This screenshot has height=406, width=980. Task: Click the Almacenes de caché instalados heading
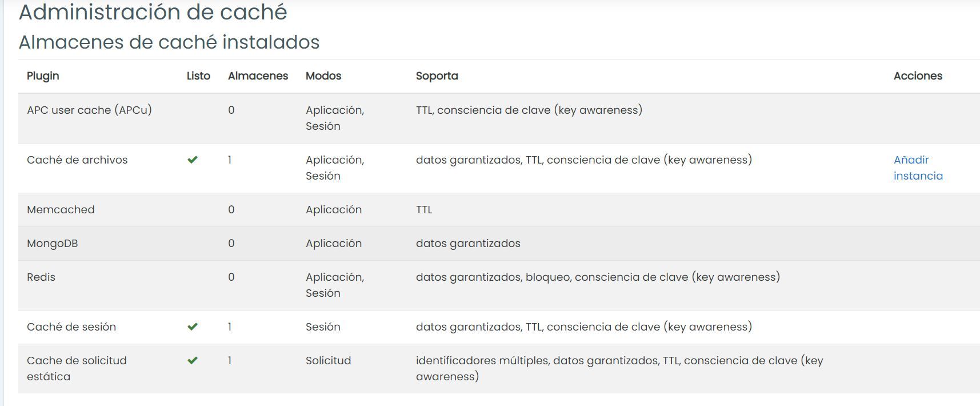[x=169, y=42]
